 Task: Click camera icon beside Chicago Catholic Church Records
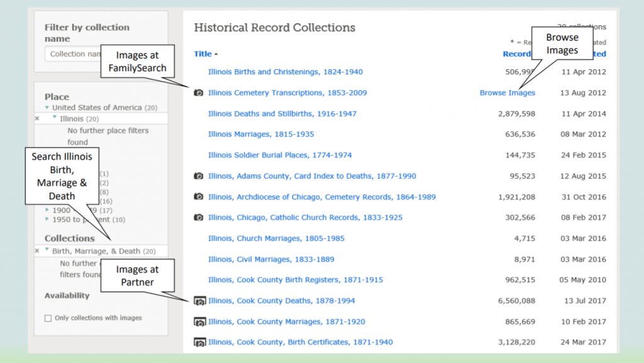tap(198, 217)
